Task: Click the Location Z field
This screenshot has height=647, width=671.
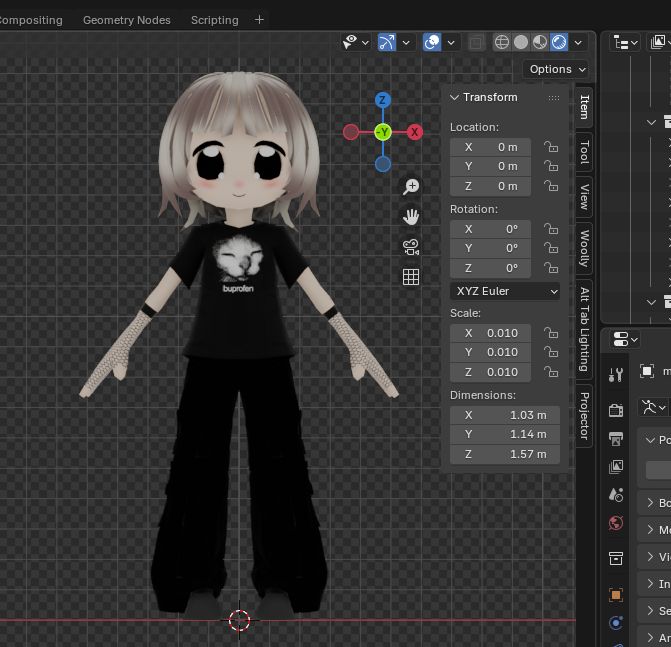Action: [x=490, y=186]
